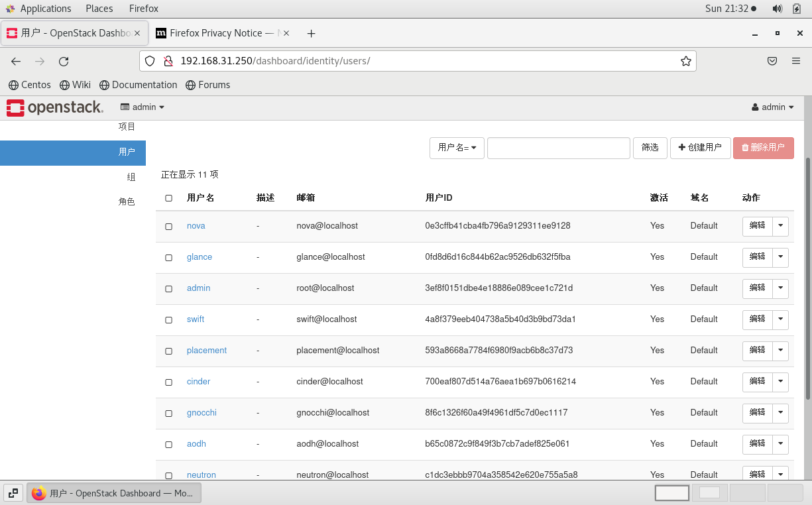Open the Firefox top-bar menu
Screen dimensions: 812x505
(144, 9)
